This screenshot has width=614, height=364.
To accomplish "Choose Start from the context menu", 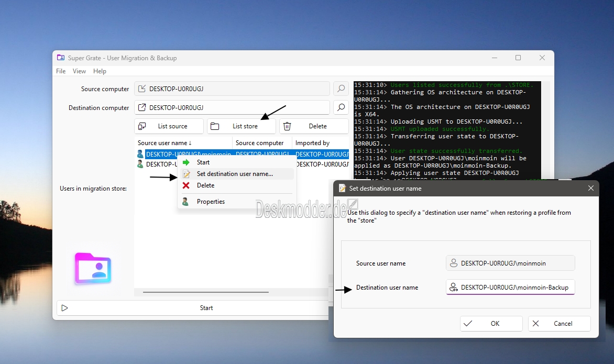I will (x=237, y=162).
